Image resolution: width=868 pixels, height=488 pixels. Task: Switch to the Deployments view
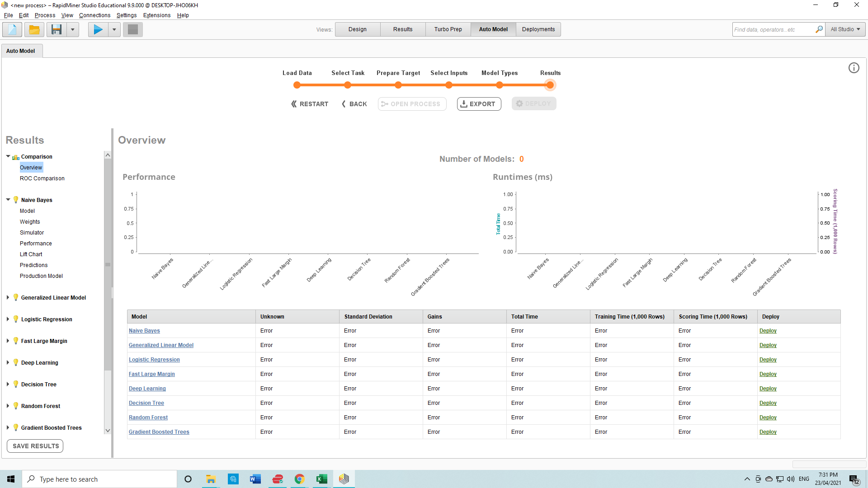(538, 29)
